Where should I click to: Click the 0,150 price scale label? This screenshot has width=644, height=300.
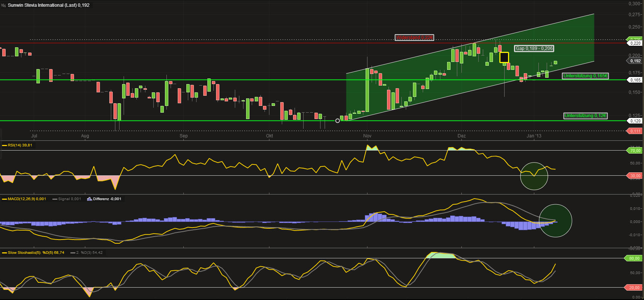pos(635,92)
